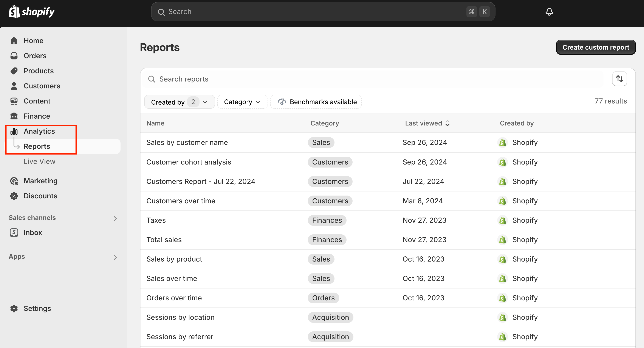Click the Marketing target icon
The width and height of the screenshot is (644, 348).
coord(14,181)
